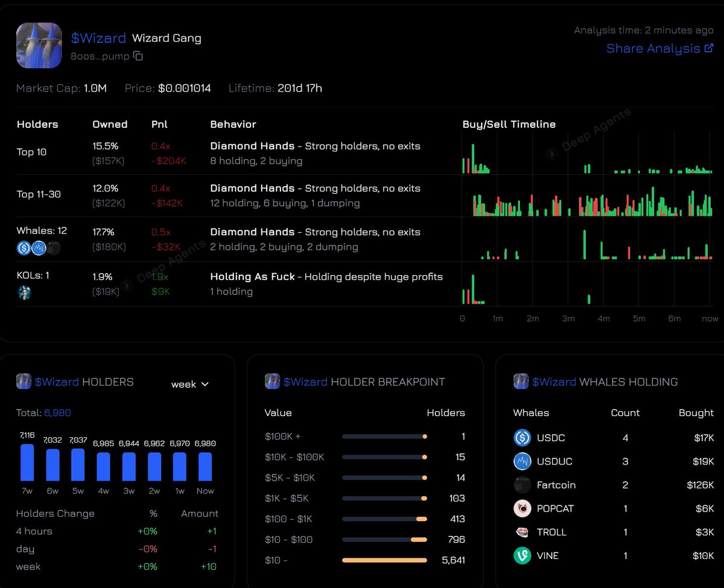
Task: Click the $Wizard ticker in header
Action: [x=98, y=38]
